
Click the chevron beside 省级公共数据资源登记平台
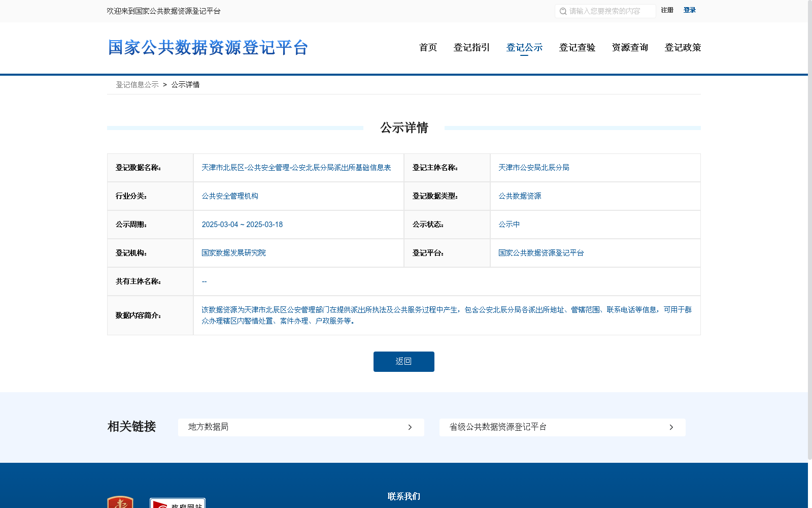(x=671, y=427)
